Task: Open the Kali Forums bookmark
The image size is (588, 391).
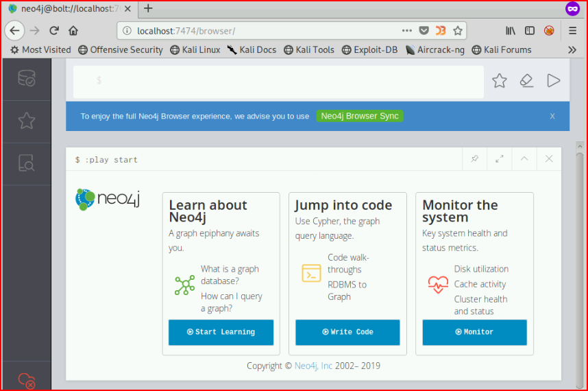Action: coord(502,50)
